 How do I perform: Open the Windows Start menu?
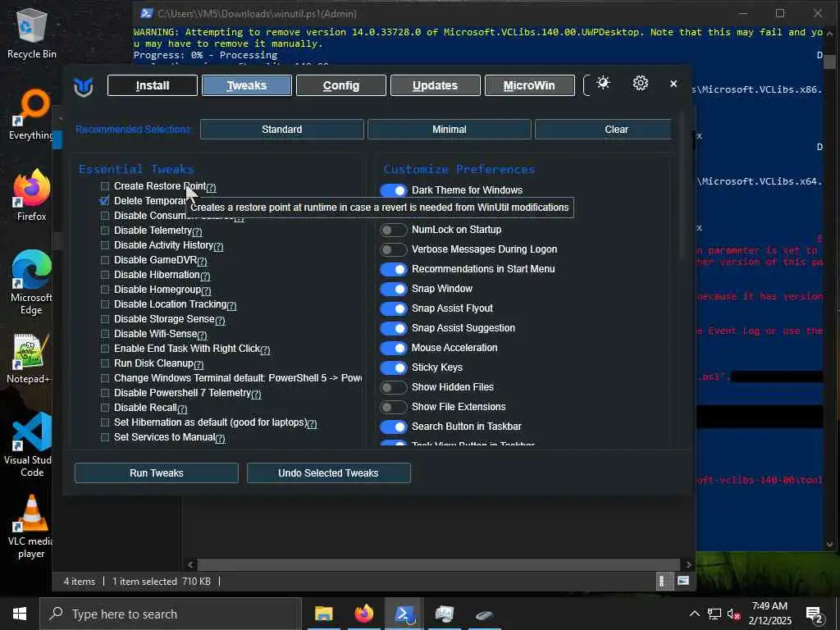point(20,614)
